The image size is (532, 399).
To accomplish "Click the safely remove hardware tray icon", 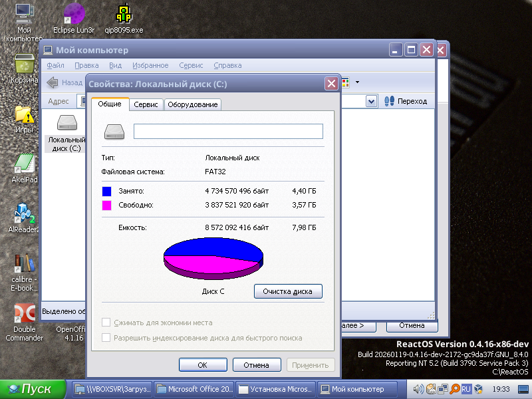I will click(430, 389).
